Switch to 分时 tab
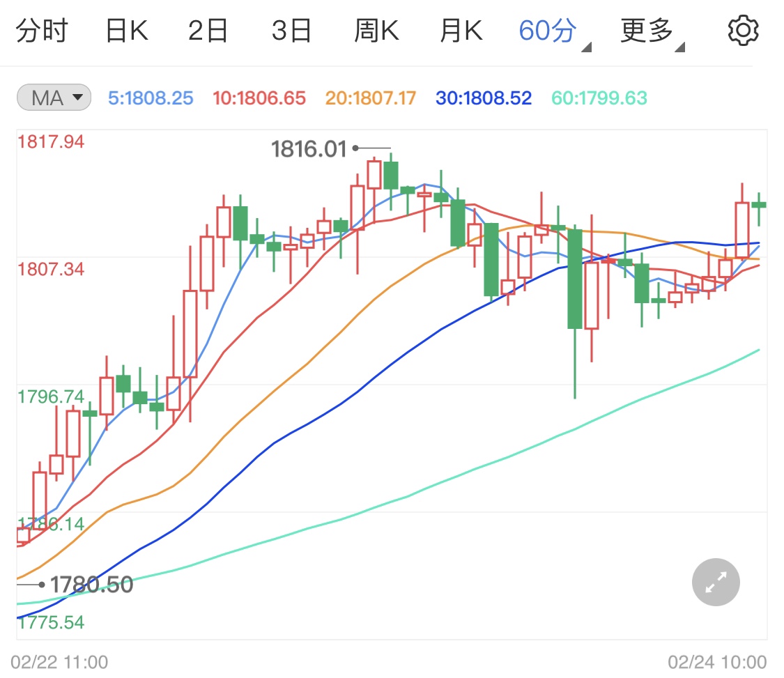The image size is (784, 678). pyautogui.click(x=42, y=31)
